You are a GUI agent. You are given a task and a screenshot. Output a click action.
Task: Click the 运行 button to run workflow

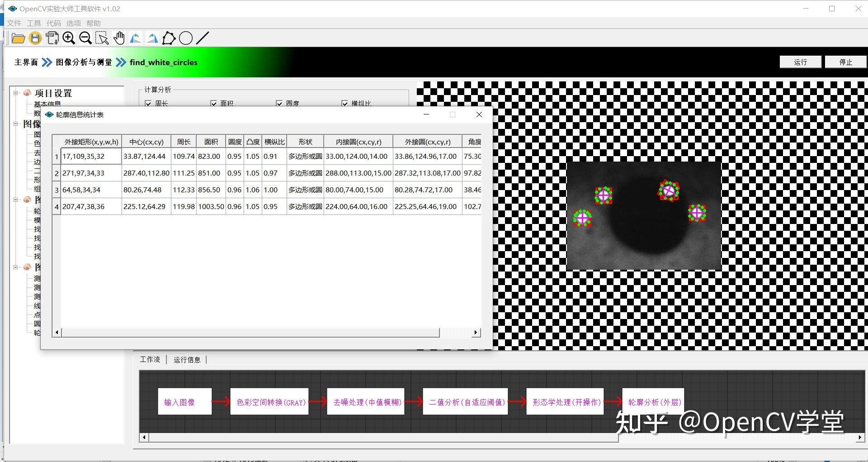click(800, 62)
